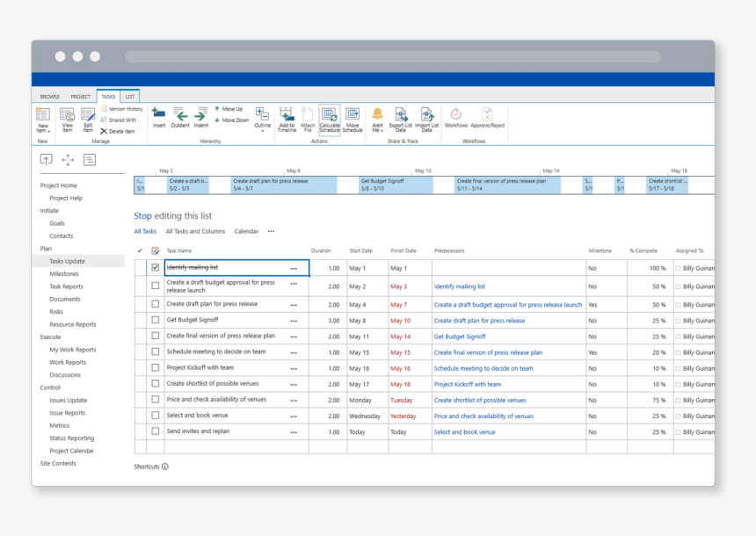This screenshot has height=536, width=756.
Task: Check Select and book venue task
Action: [156, 416]
